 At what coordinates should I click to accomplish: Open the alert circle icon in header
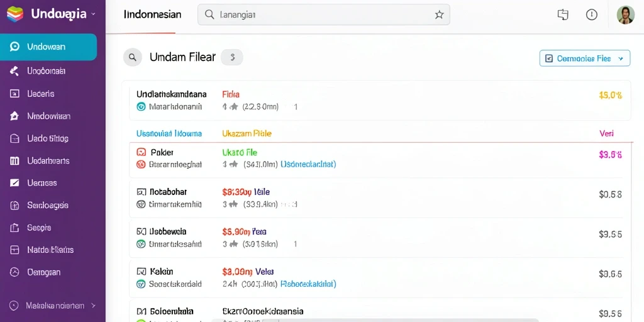tap(591, 15)
